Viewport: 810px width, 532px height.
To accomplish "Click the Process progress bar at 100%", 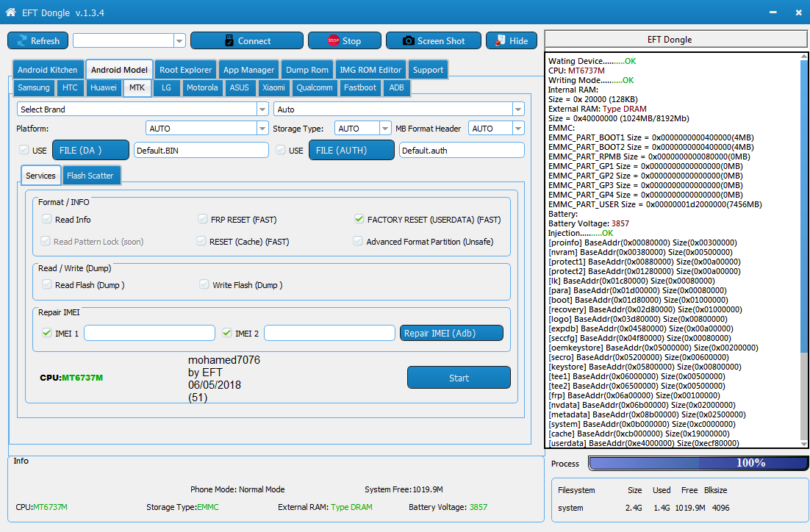I will pos(698,463).
